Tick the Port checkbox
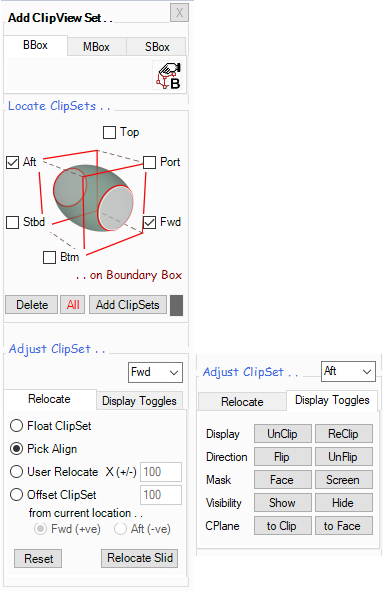The height and width of the screenshot is (591, 383). point(149,162)
